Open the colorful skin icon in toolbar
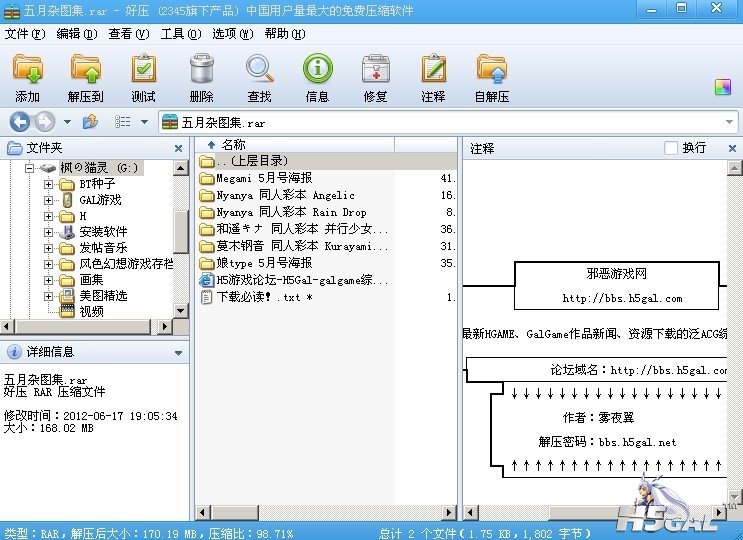This screenshot has height=540, width=743. click(723, 87)
